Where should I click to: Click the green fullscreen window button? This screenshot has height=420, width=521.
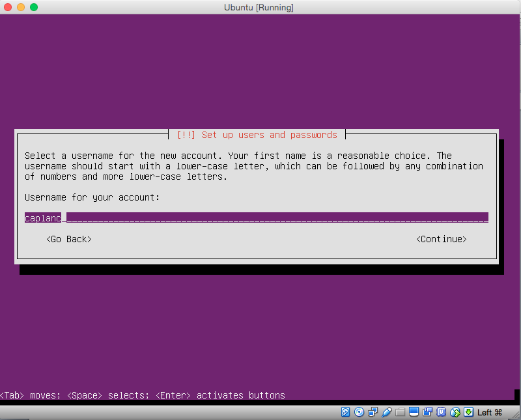pos(34,7)
